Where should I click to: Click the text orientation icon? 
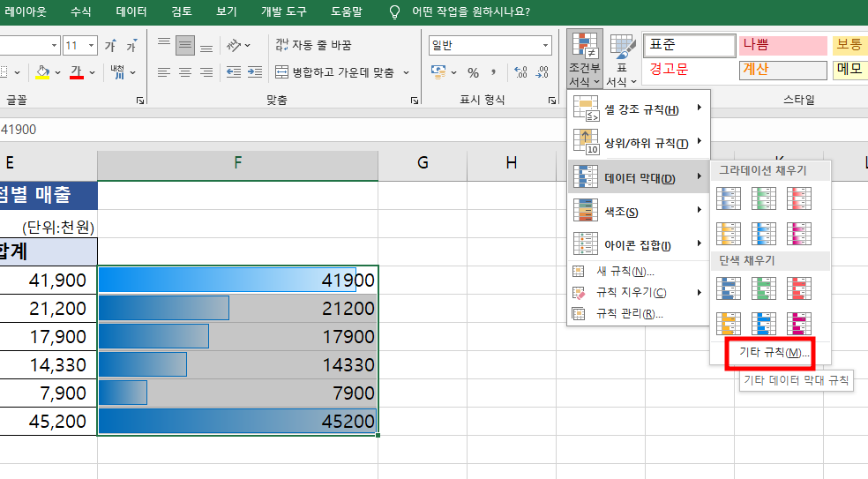[x=234, y=45]
